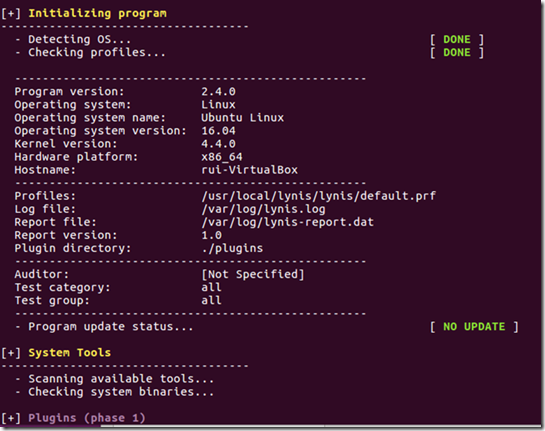Select 'Checking system binaries...' line
The width and height of the screenshot is (545, 431).
point(121,392)
